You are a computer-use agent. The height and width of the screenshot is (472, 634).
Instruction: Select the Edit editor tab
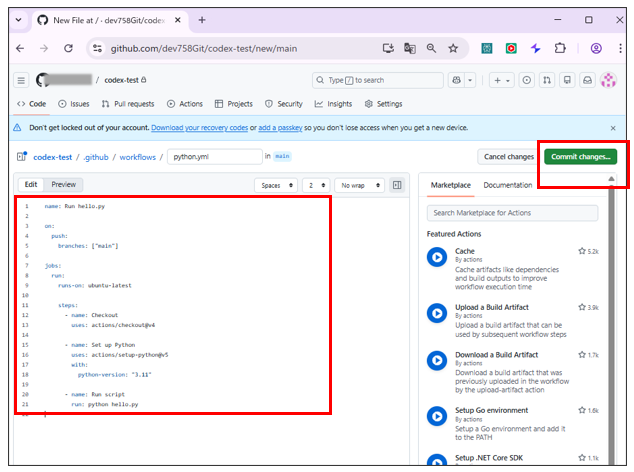31,184
